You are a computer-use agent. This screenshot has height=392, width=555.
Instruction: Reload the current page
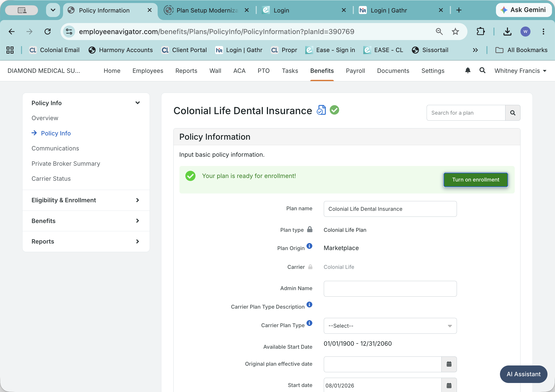click(x=48, y=32)
